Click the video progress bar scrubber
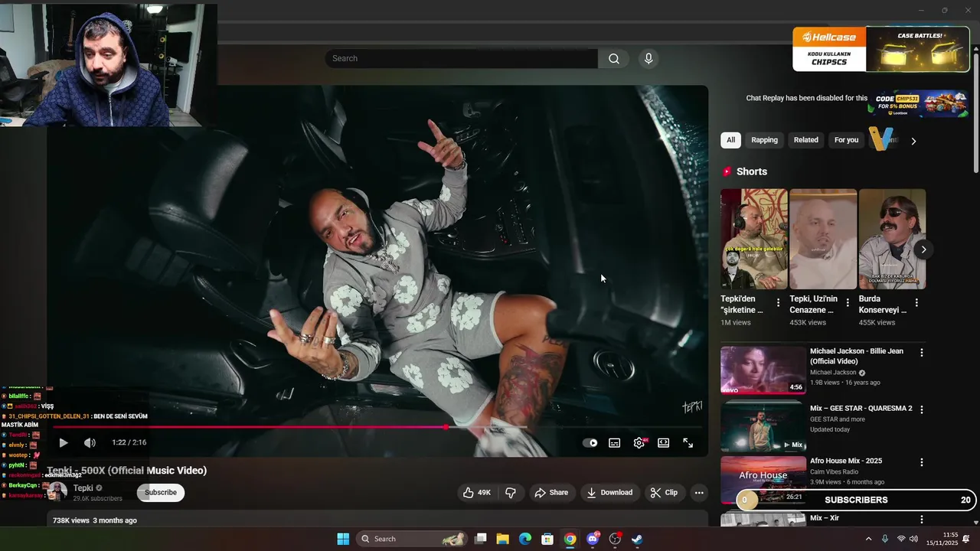980x551 pixels. 446,427
